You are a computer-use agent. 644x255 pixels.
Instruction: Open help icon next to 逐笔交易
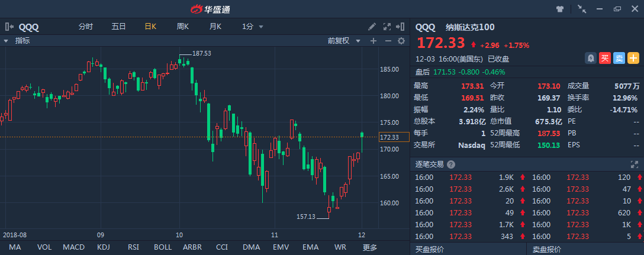451,164
